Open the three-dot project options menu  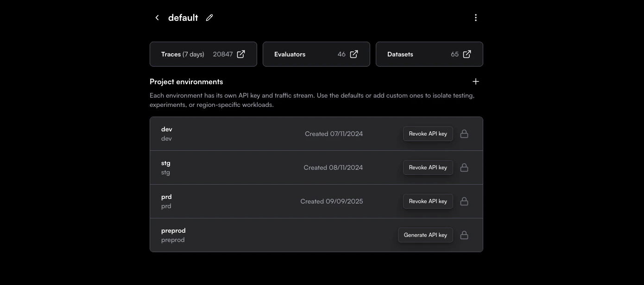[x=476, y=18]
